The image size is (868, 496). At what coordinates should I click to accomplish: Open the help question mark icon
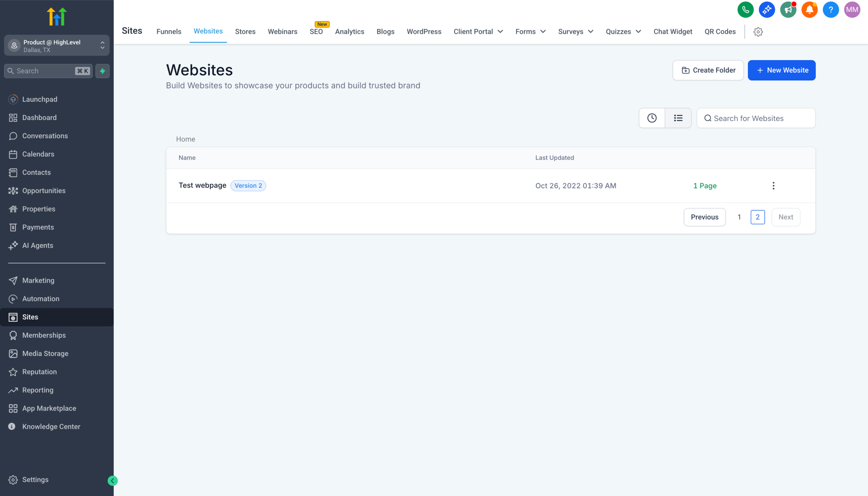tap(830, 9)
